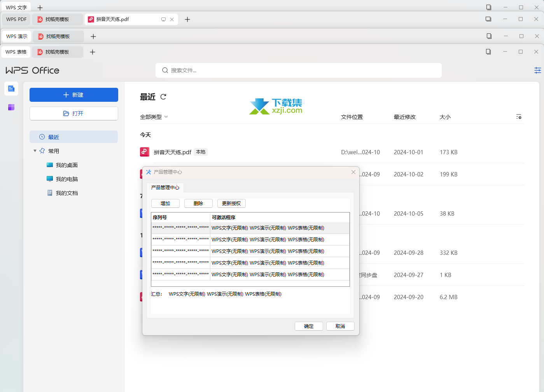Click the purple apps icon in left rail
The height and width of the screenshot is (392, 544).
pos(11,107)
